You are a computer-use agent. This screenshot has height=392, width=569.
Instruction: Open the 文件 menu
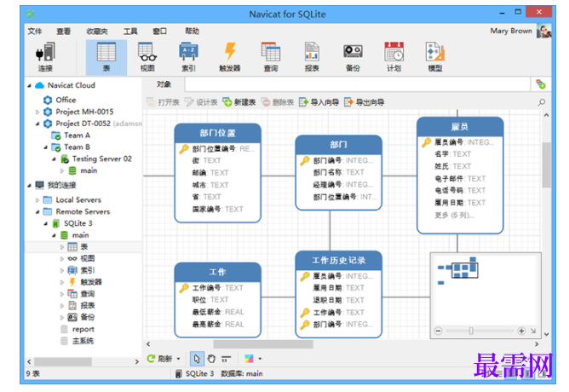[x=35, y=32]
